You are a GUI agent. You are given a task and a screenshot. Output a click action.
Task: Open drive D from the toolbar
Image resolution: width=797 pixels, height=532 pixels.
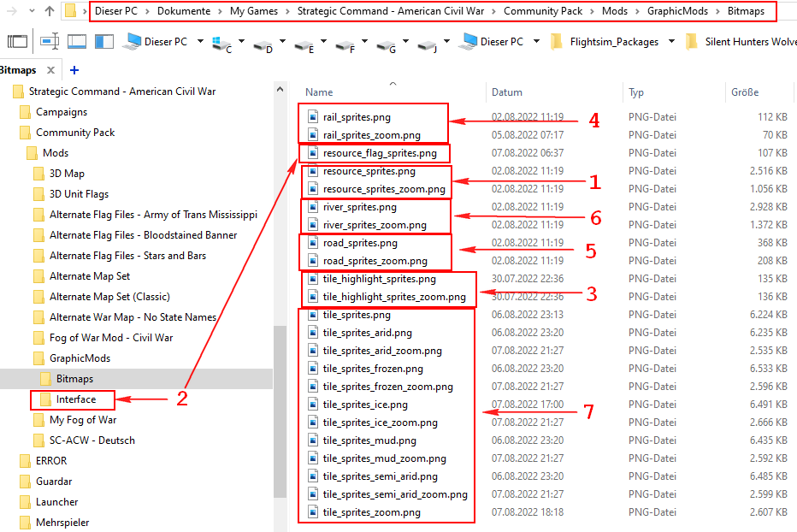pos(263,44)
